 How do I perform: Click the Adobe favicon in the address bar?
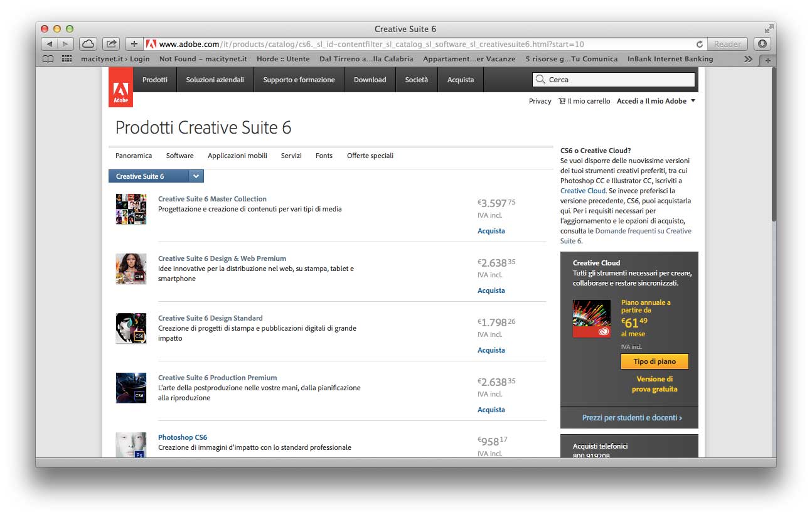tap(151, 44)
